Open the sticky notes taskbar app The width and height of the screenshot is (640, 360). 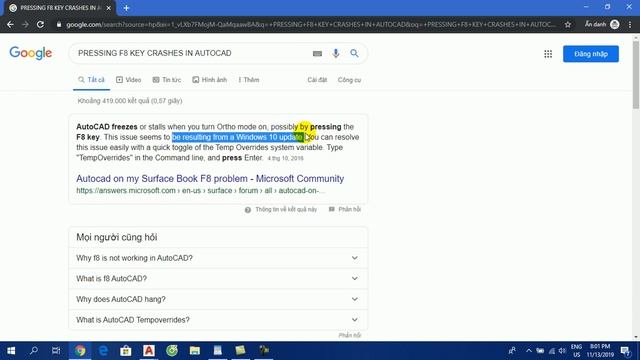240,351
